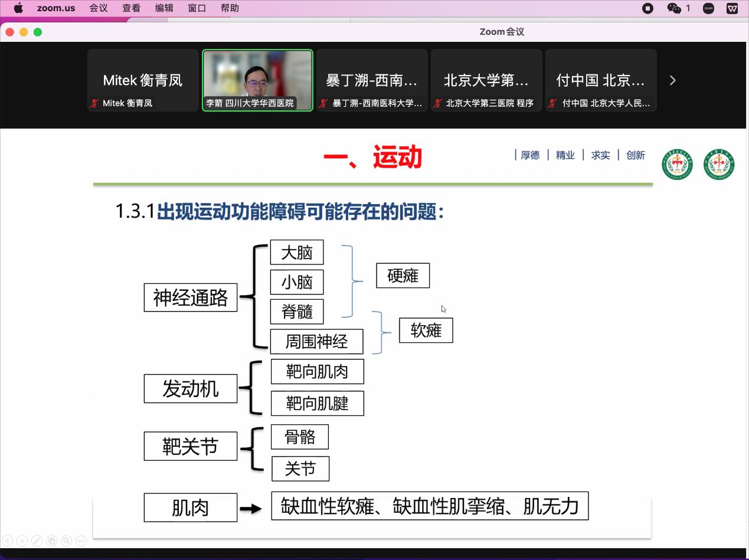
Task: Open WeChat icon in the menu bar
Action: [673, 8]
